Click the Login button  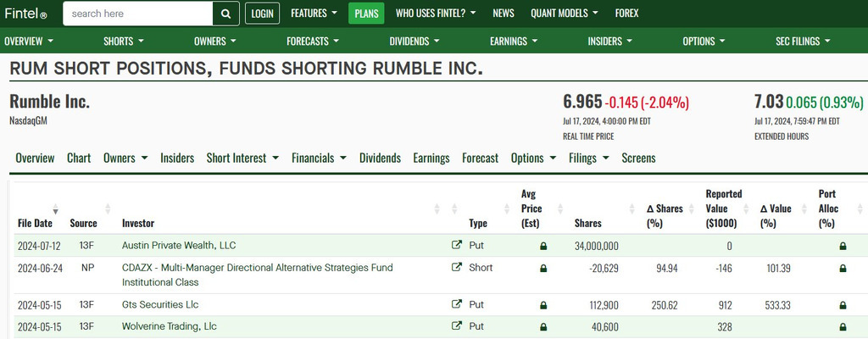tap(263, 14)
